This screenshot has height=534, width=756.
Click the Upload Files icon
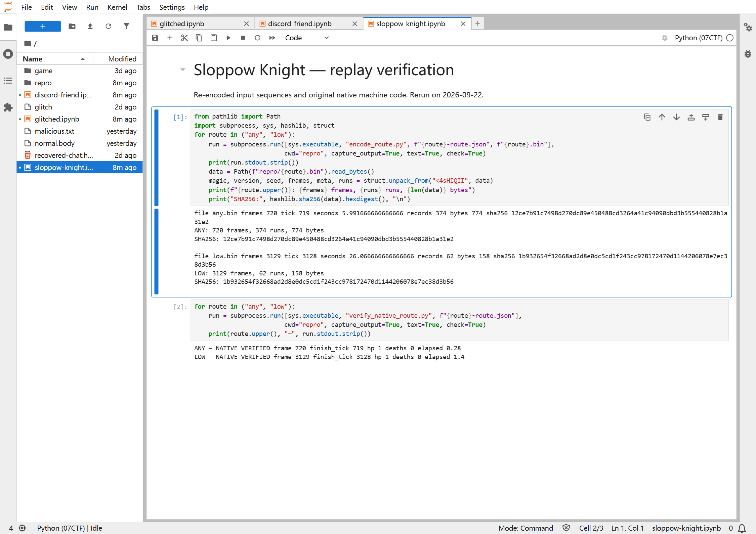pos(90,26)
